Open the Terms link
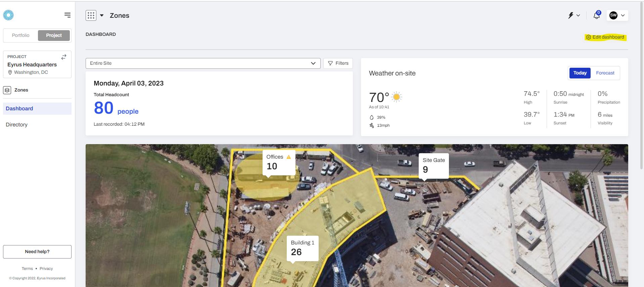644x287 pixels. click(27, 269)
